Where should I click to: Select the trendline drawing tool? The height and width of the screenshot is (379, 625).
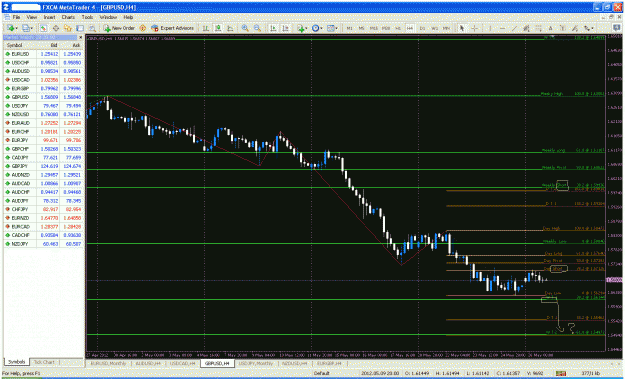[x=514, y=28]
